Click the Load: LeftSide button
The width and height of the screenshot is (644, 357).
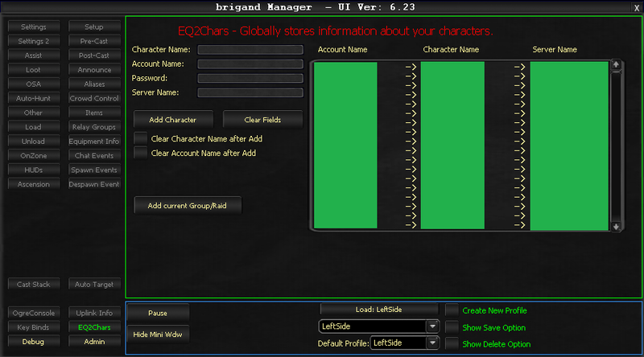pos(378,310)
